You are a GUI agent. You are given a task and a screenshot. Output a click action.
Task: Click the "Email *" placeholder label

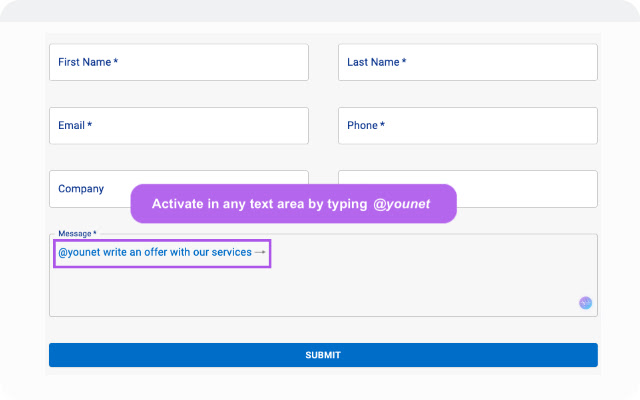(75, 125)
